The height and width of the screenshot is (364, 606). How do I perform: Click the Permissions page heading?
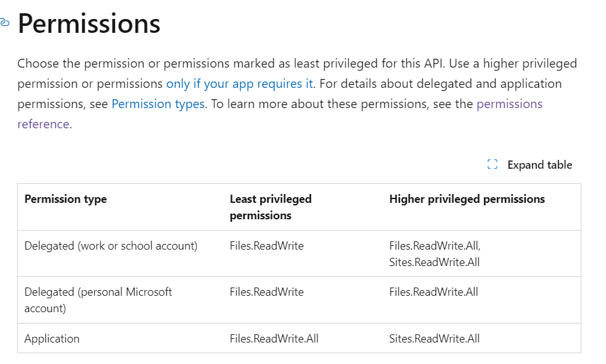pos(89,24)
